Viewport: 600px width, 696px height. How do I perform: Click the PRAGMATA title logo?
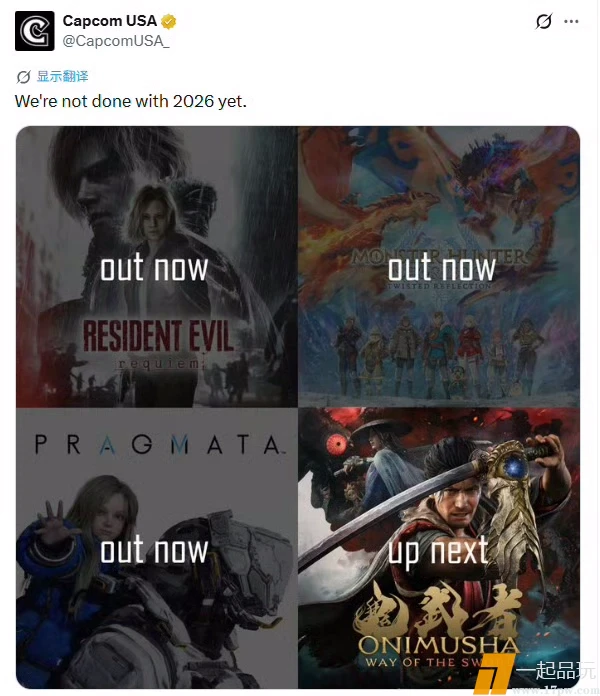pos(158,445)
